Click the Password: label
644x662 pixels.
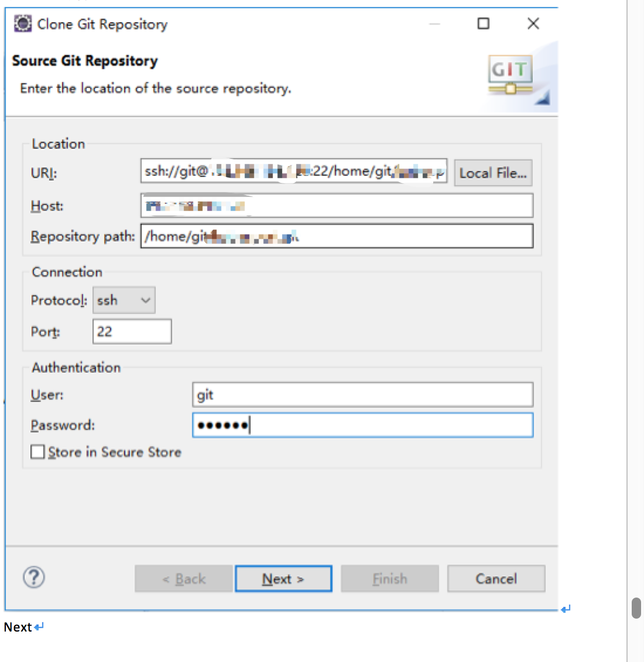(63, 425)
